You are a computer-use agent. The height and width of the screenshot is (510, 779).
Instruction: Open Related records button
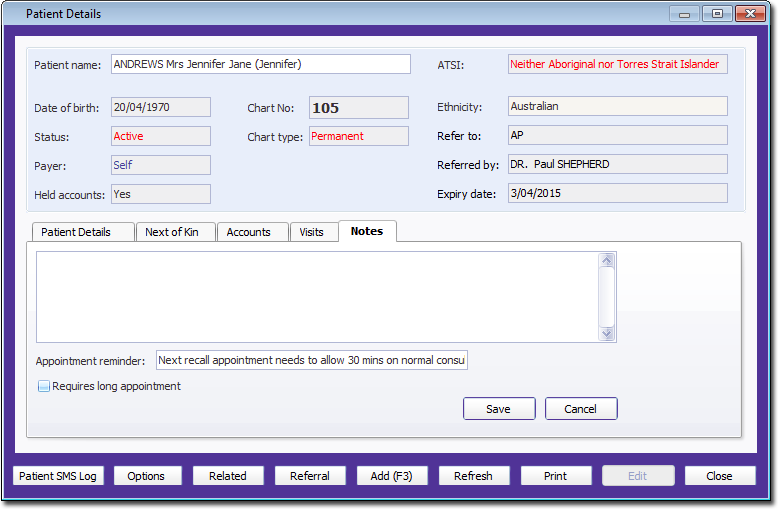point(228,476)
